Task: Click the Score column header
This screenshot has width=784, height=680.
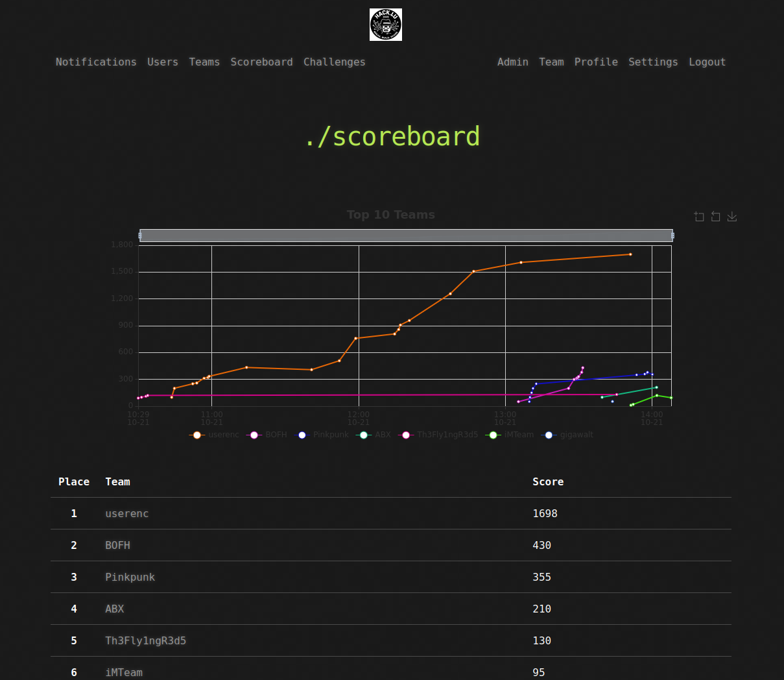Action: (548, 481)
